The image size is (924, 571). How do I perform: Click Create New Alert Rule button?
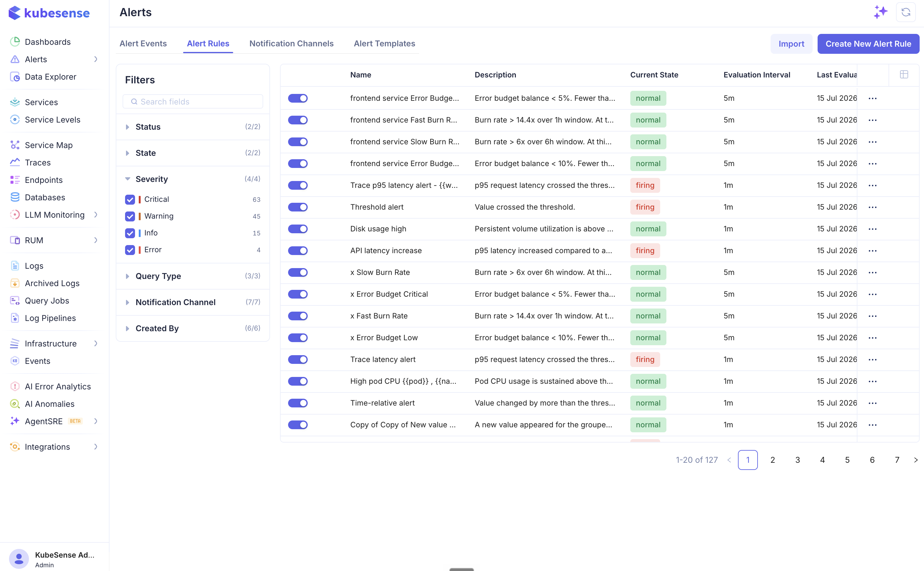(868, 44)
